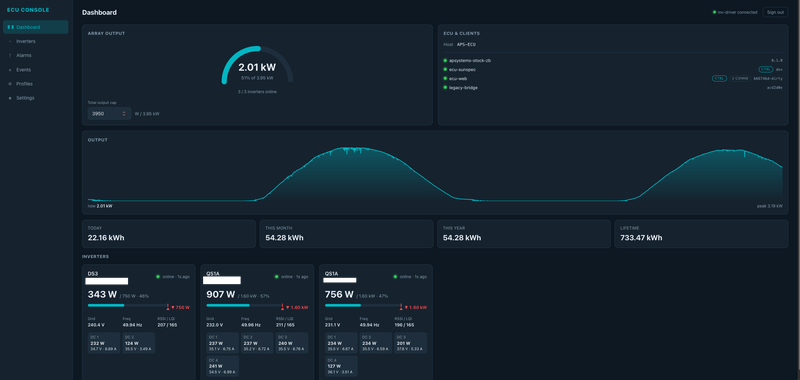The width and height of the screenshot is (800, 380).
Task: Switch to the Profiles page
Action: pyautogui.click(x=35, y=84)
